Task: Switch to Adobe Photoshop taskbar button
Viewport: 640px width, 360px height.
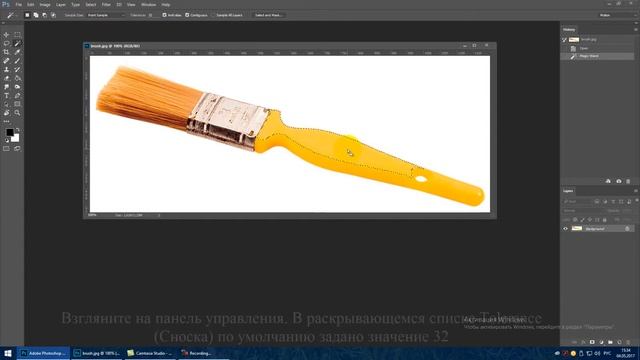Action: [x=44, y=353]
